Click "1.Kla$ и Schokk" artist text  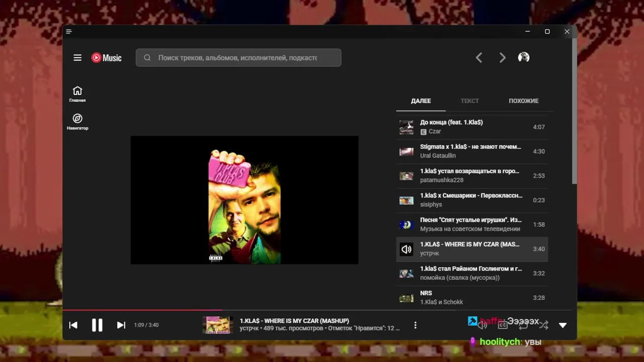441,302
